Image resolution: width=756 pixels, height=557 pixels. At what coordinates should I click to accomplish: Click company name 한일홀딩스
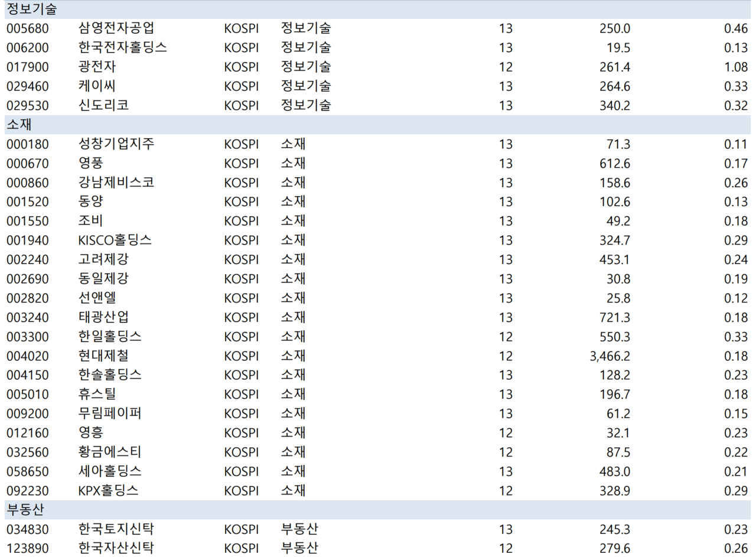pyautogui.click(x=110, y=337)
